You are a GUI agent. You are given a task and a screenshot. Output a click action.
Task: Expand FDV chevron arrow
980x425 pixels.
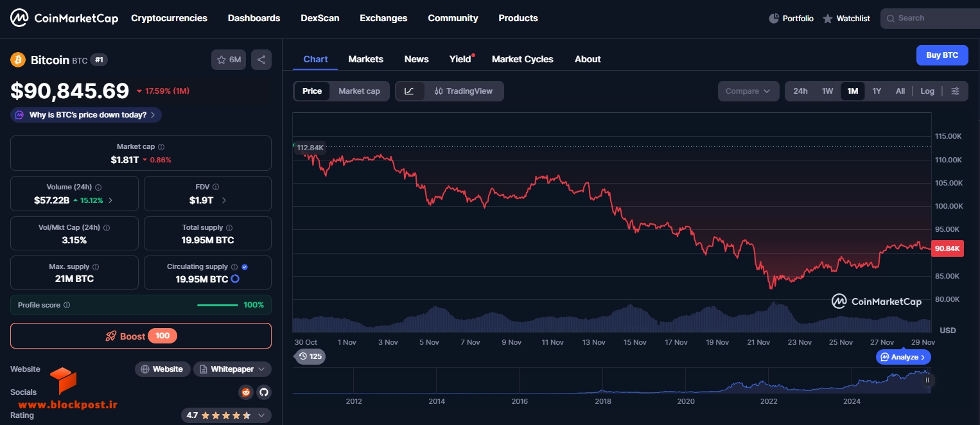pos(223,200)
